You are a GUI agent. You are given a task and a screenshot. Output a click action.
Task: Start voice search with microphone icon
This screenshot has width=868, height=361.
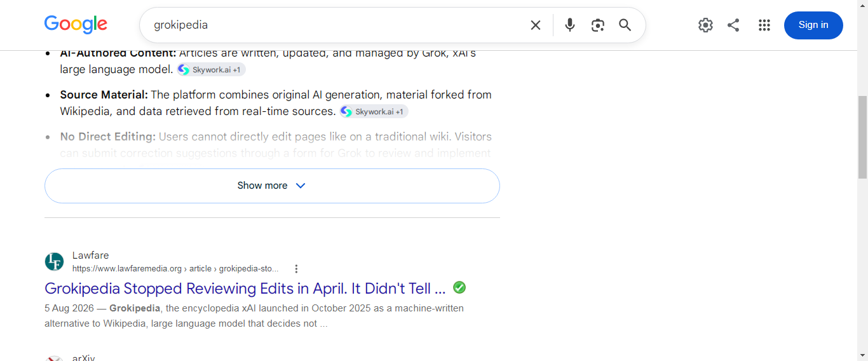coord(570,25)
